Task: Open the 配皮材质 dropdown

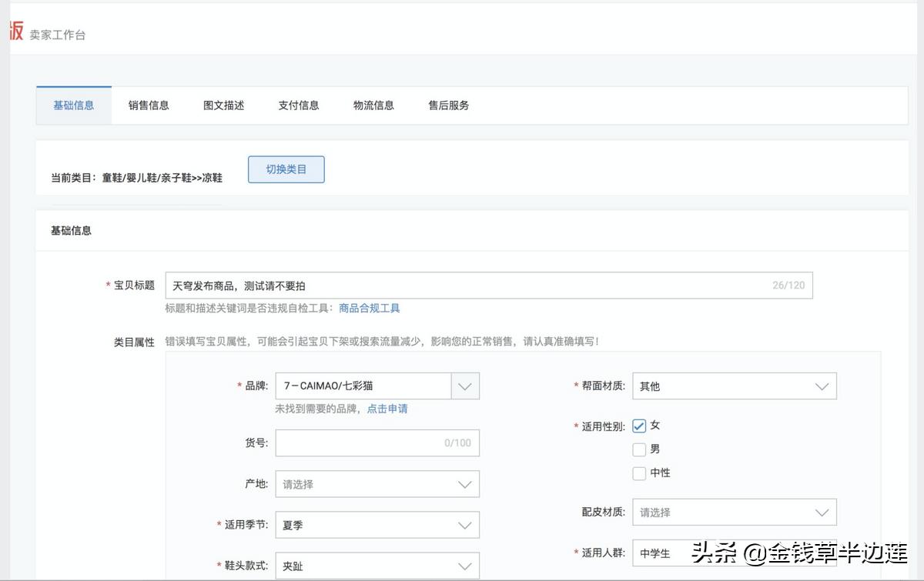Action: (822, 512)
